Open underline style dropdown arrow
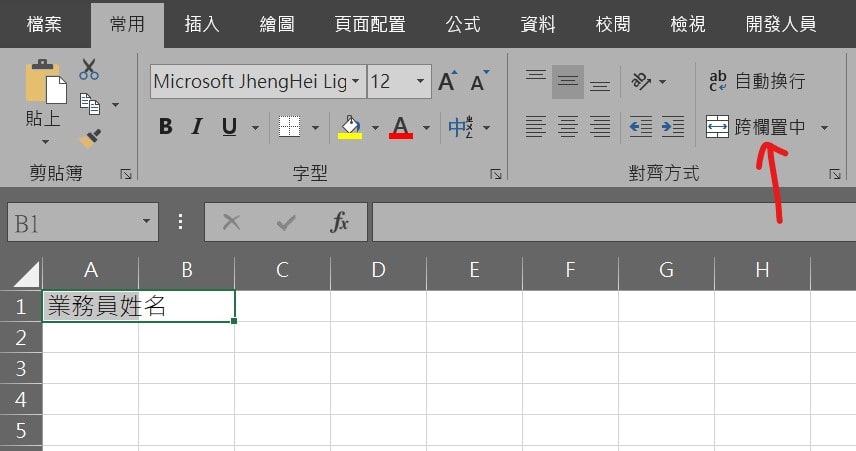The height and width of the screenshot is (451, 856). (x=255, y=128)
